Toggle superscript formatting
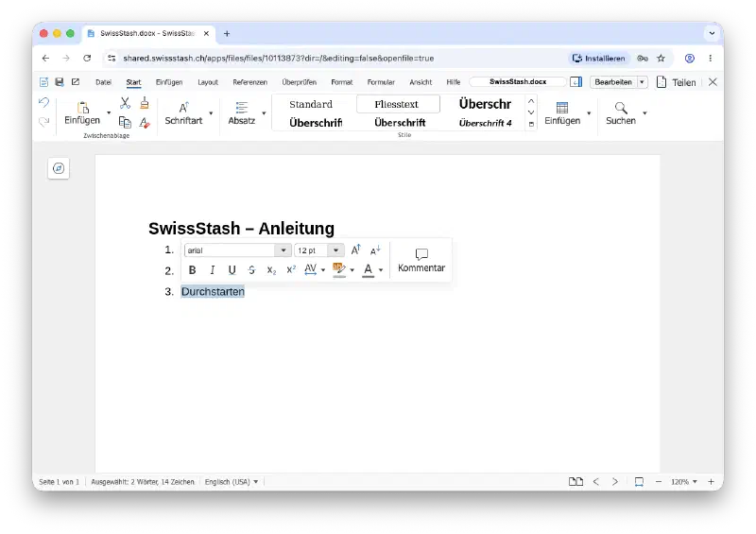 [291, 270]
